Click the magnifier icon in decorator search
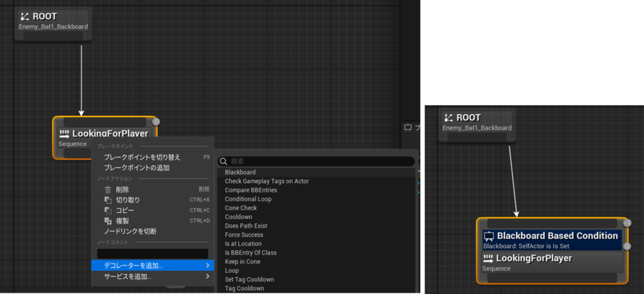The height and width of the screenshot is (294, 644). tap(223, 161)
